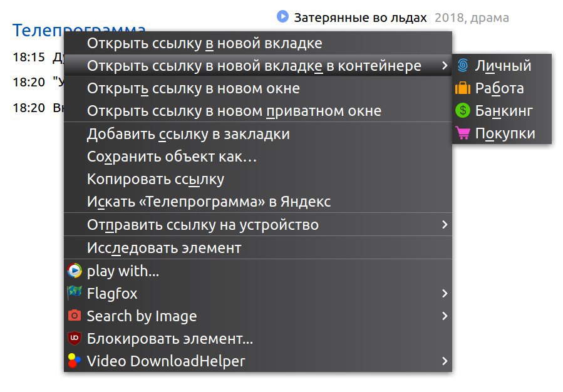
Task: Choose Блокировать элемент...
Action: pyautogui.click(x=258, y=339)
